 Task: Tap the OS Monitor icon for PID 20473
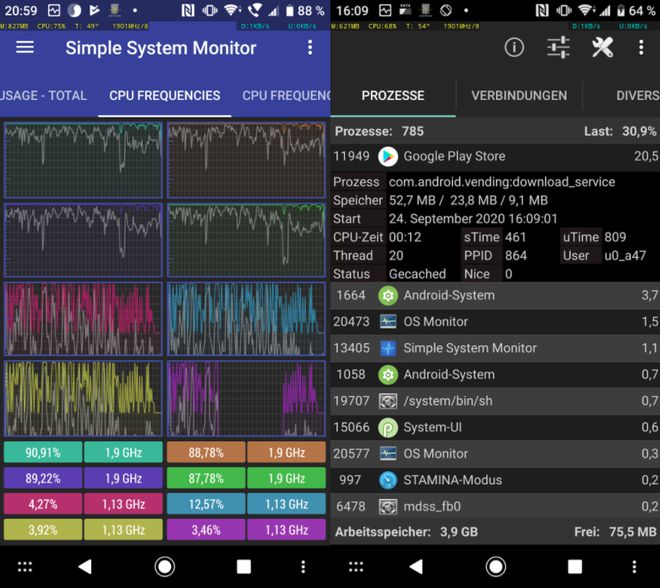(x=388, y=322)
